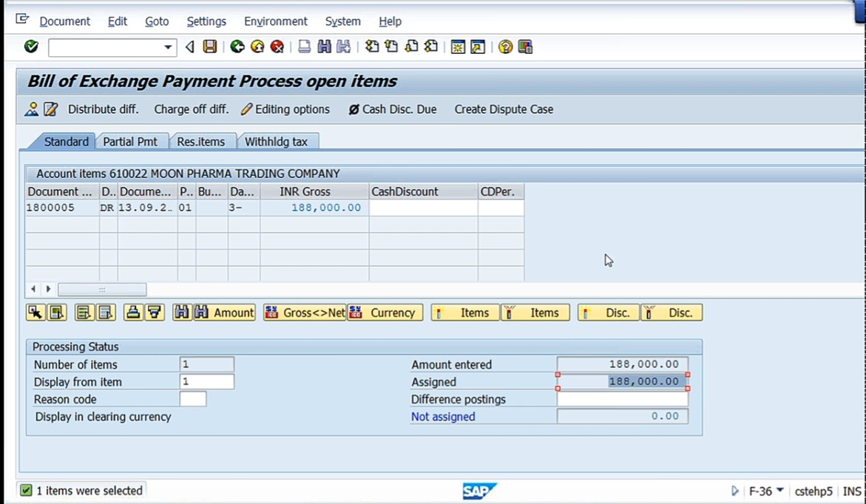Click the Create New Session icon

(x=458, y=47)
